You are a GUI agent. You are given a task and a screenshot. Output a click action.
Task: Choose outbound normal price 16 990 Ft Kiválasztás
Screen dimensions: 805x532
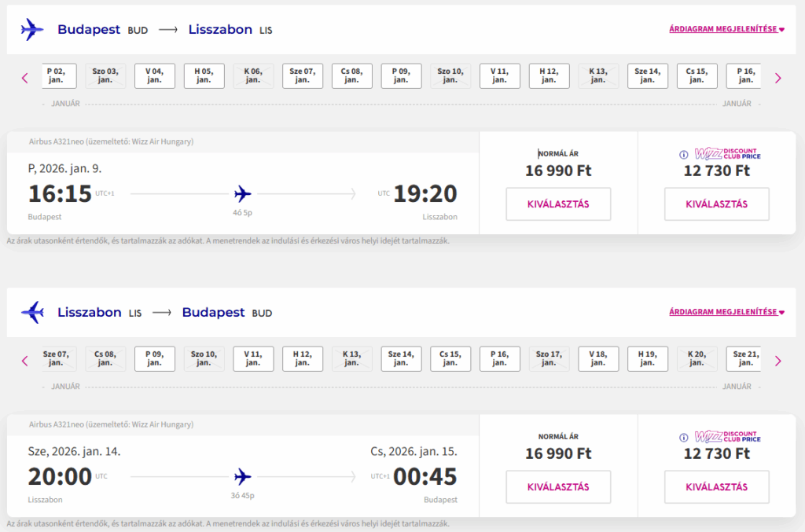(x=558, y=204)
